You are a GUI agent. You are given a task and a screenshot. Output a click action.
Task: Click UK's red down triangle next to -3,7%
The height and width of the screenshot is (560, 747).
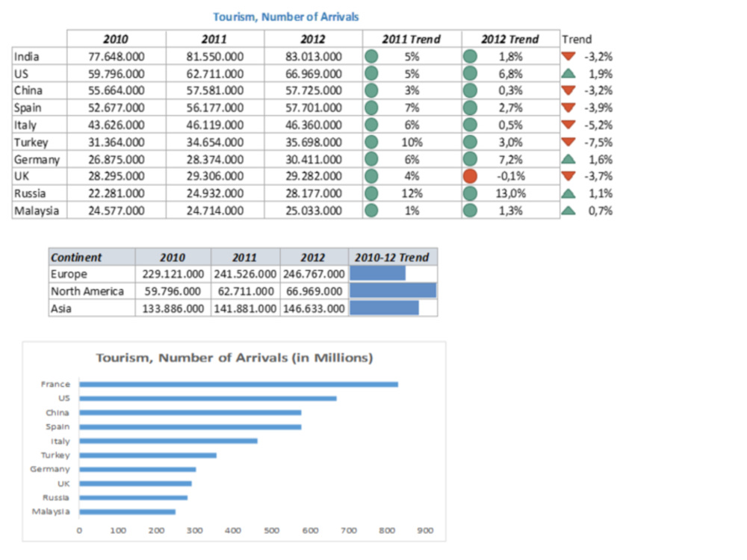click(568, 176)
